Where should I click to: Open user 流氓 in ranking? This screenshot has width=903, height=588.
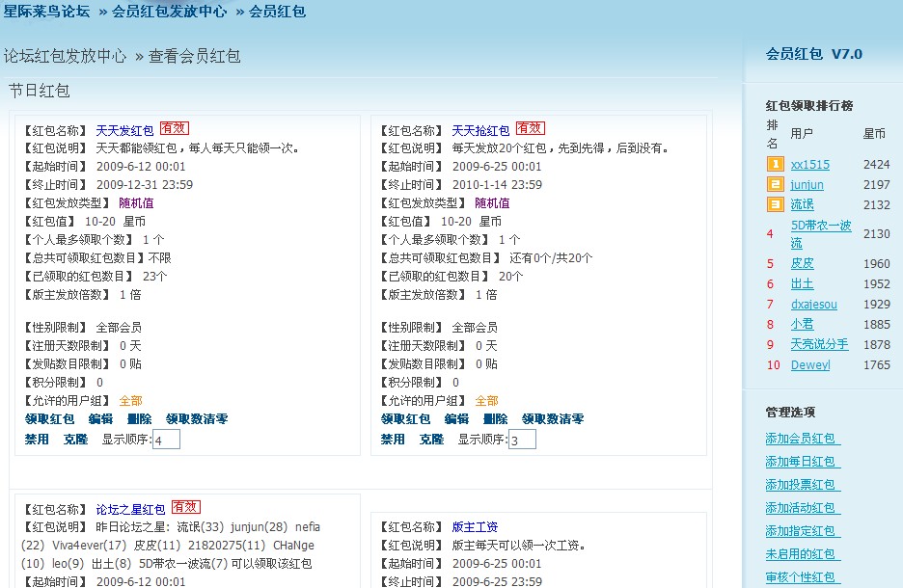[x=803, y=204]
